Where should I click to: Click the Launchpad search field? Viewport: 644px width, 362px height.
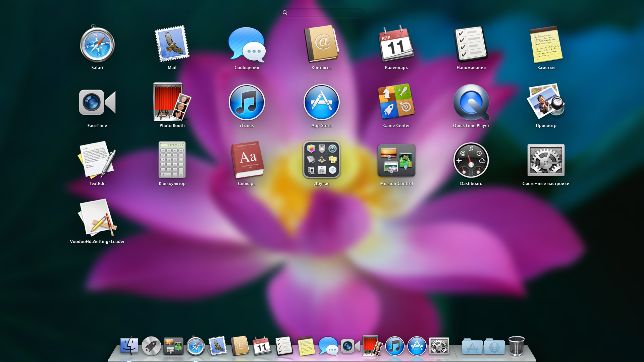(322, 13)
